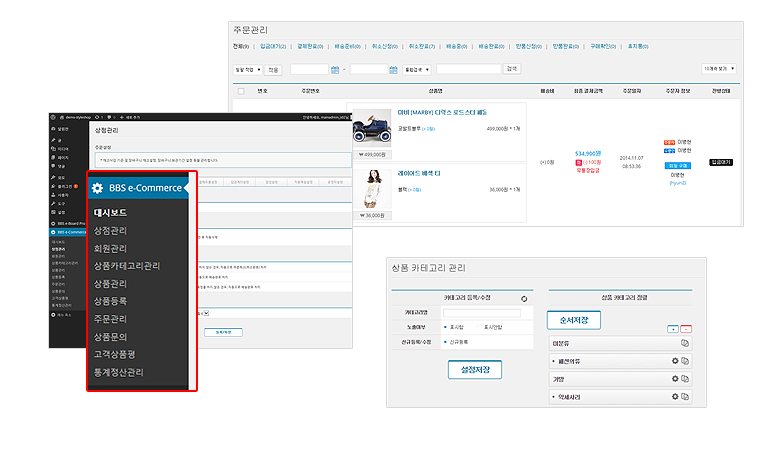This screenshot has height=454, width=760.
Task: Open start date calendar icon in order management
Action: [335, 70]
